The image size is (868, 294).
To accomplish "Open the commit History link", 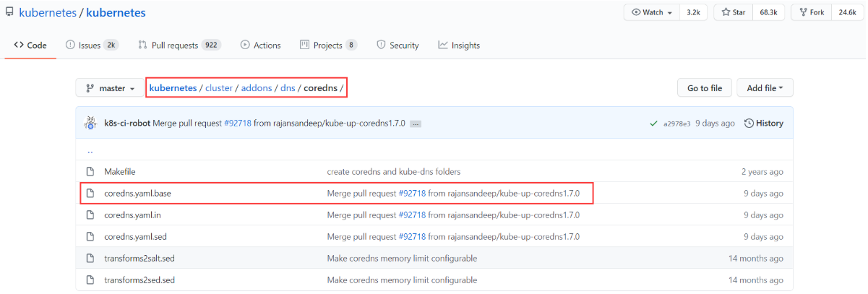I will [x=764, y=124].
